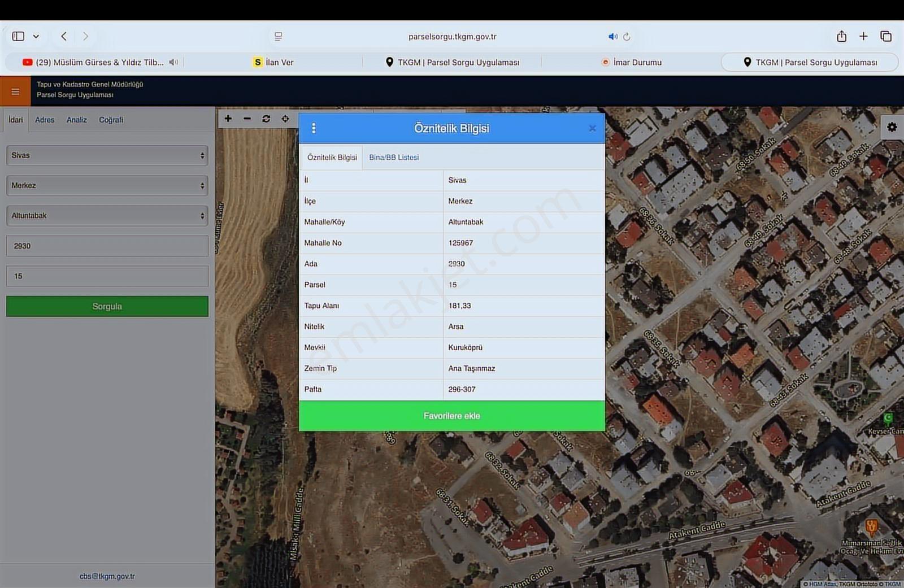Click parselsorgu.tkgm.gov.tr address bar
Viewport: 904px width, 588px height.
pyautogui.click(x=452, y=36)
